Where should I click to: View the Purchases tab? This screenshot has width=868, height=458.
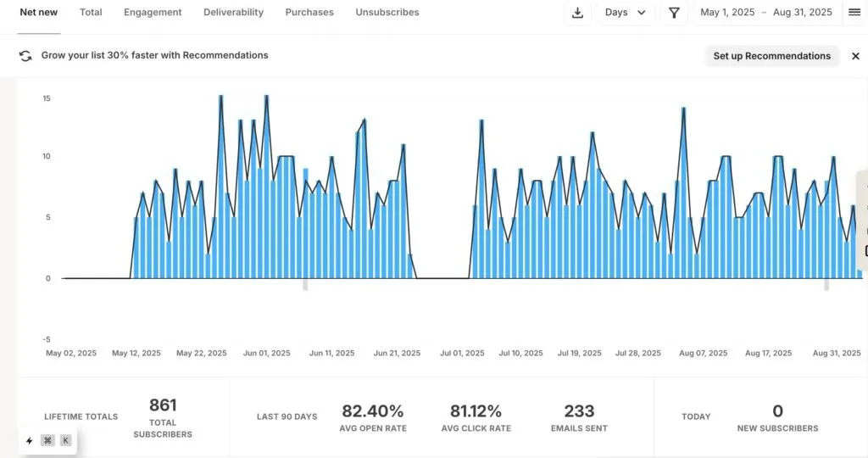(x=309, y=13)
